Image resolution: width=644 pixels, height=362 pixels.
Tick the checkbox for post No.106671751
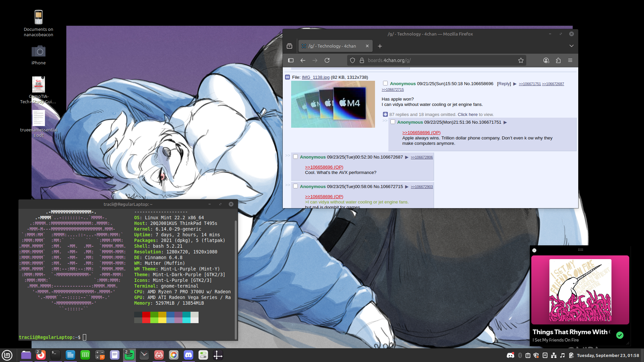coord(393,122)
